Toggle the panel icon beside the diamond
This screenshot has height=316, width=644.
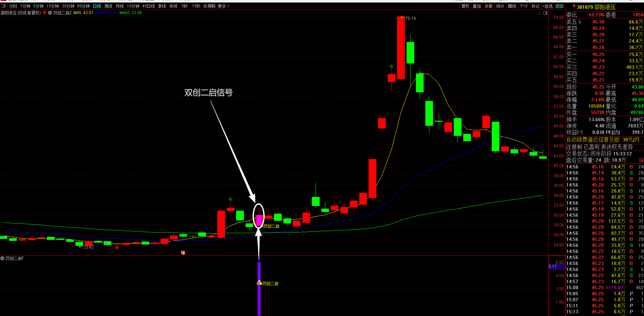[x=545, y=13]
